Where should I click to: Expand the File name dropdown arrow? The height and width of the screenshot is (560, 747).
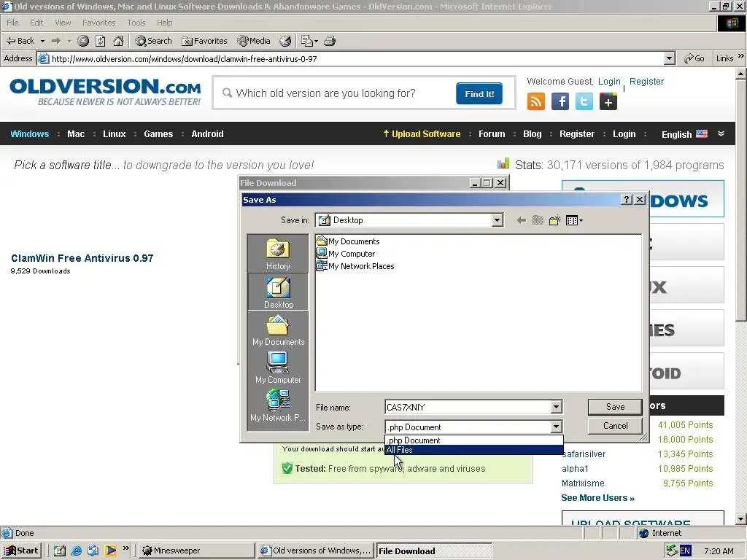click(x=556, y=407)
